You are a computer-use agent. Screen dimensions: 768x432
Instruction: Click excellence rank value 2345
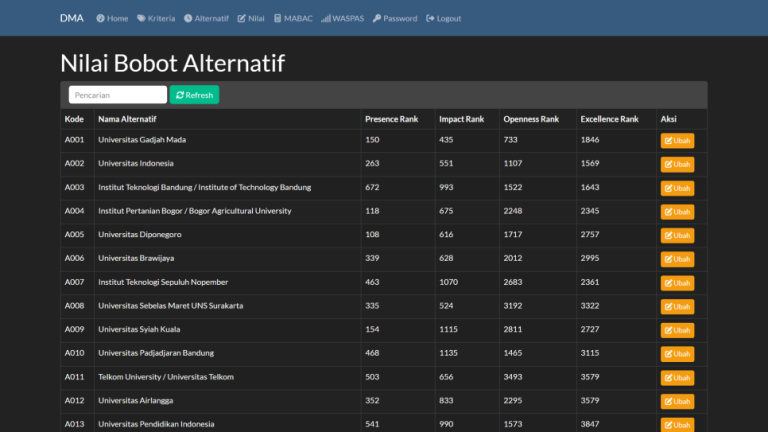pyautogui.click(x=590, y=211)
